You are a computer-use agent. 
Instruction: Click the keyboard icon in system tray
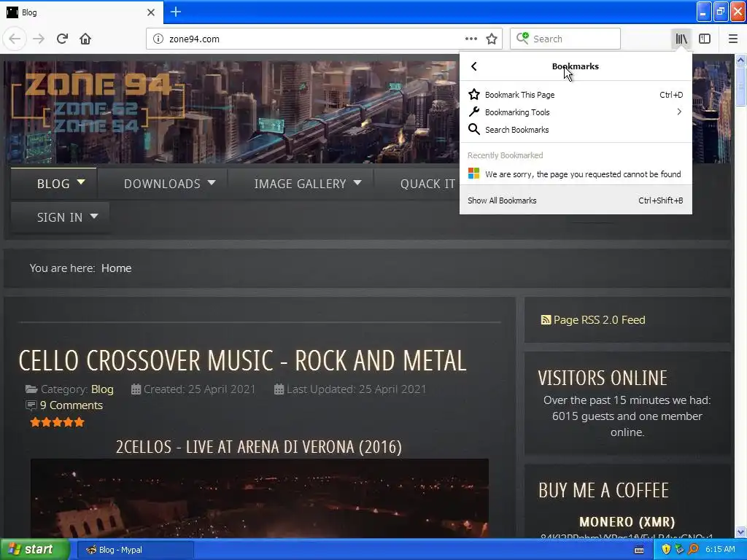(639, 550)
